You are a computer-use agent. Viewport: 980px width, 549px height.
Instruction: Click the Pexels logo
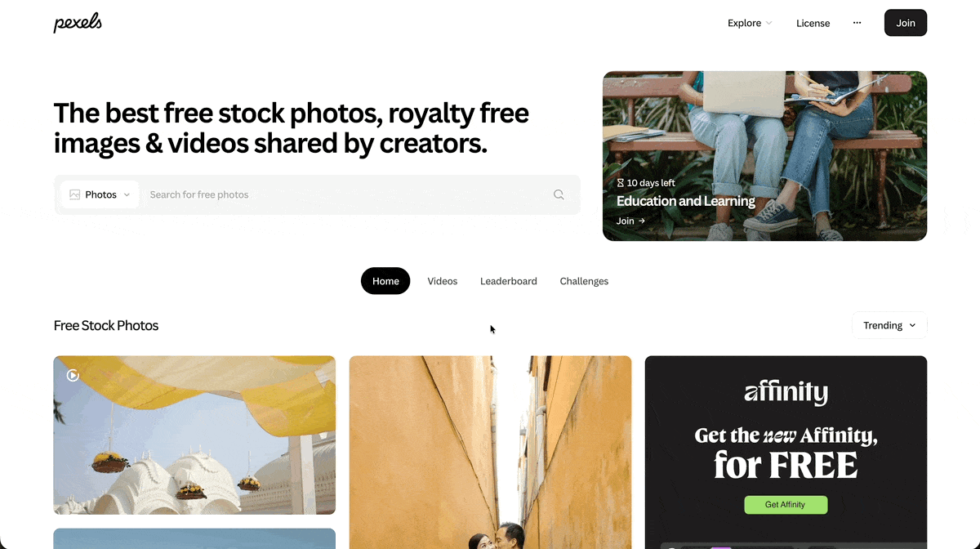[78, 23]
